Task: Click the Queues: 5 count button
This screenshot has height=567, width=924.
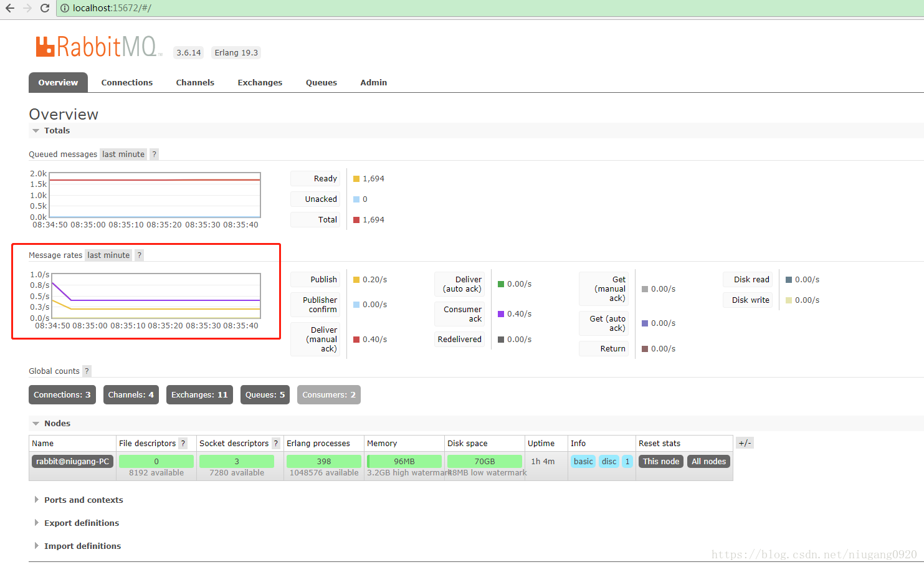Action: 265,395
